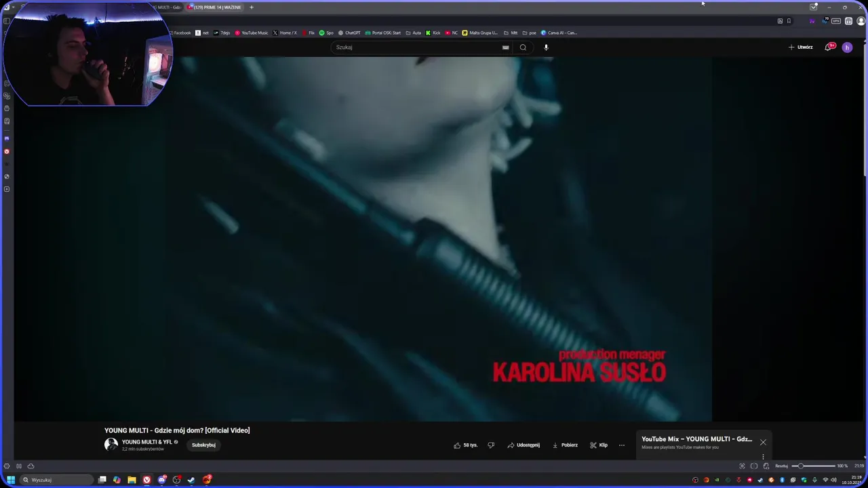868x488 pixels.
Task: Open Discord on the taskbar
Action: pyautogui.click(x=162, y=480)
